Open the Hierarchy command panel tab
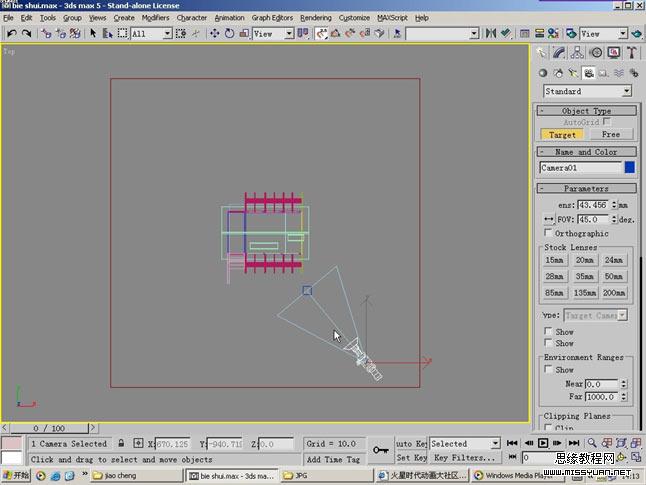 577,52
